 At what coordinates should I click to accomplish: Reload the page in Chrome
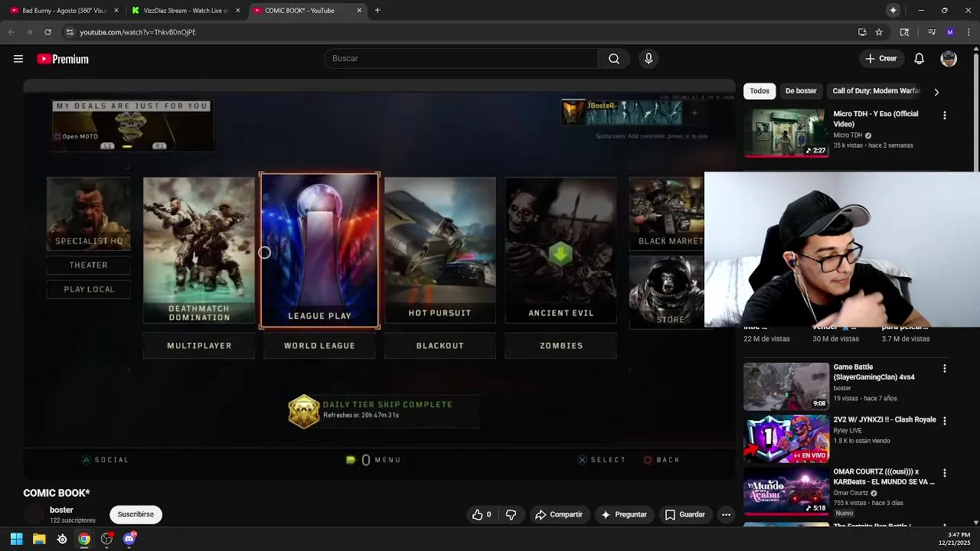(x=47, y=32)
